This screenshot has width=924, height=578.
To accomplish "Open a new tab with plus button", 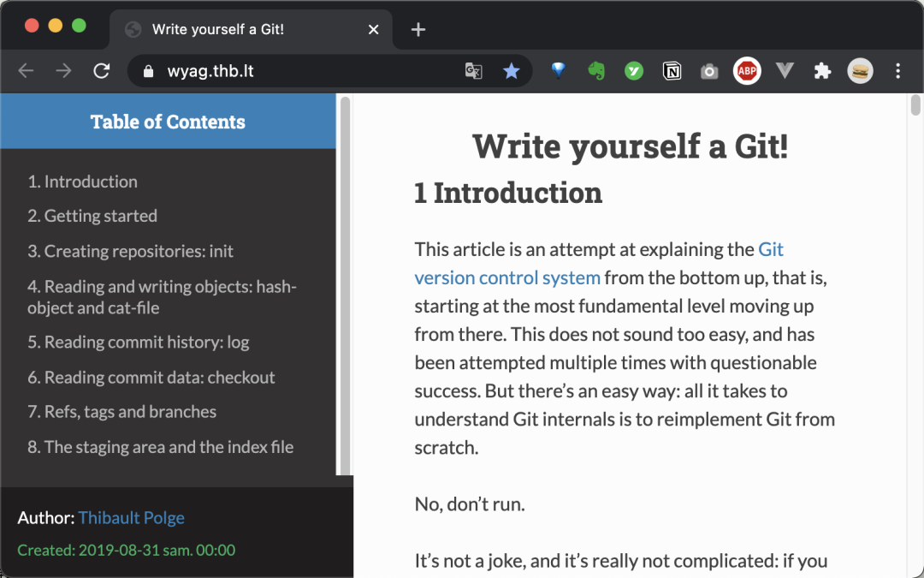I will pyautogui.click(x=418, y=30).
